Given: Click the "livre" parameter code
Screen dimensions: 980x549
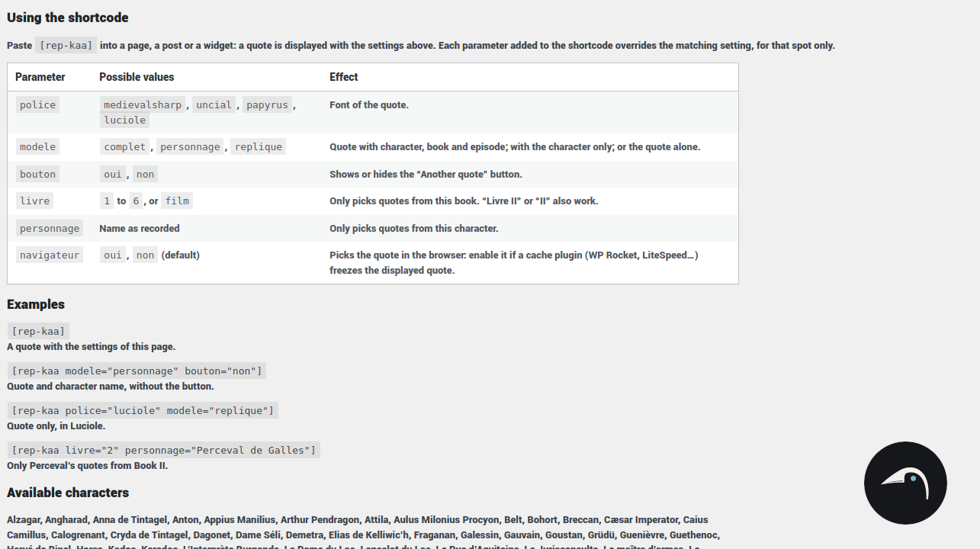Looking at the screenshot, I should click(x=35, y=201).
